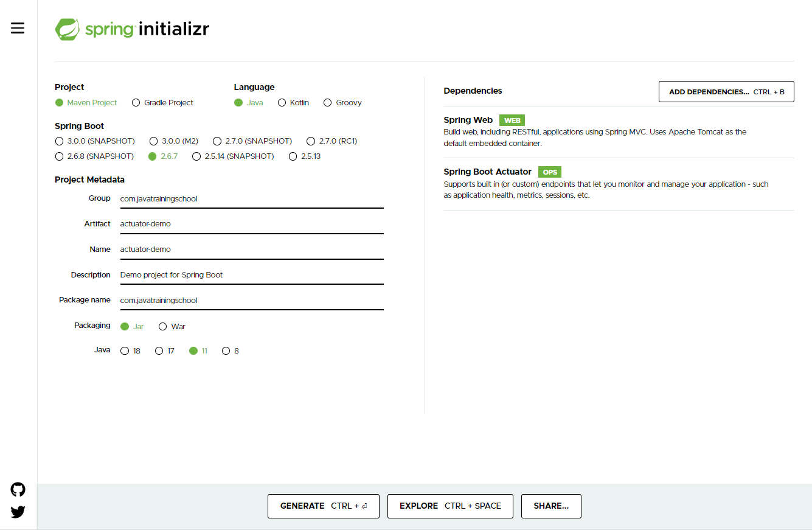Click the Spring Web dependency entry
The image size is (812, 530).
[619, 132]
